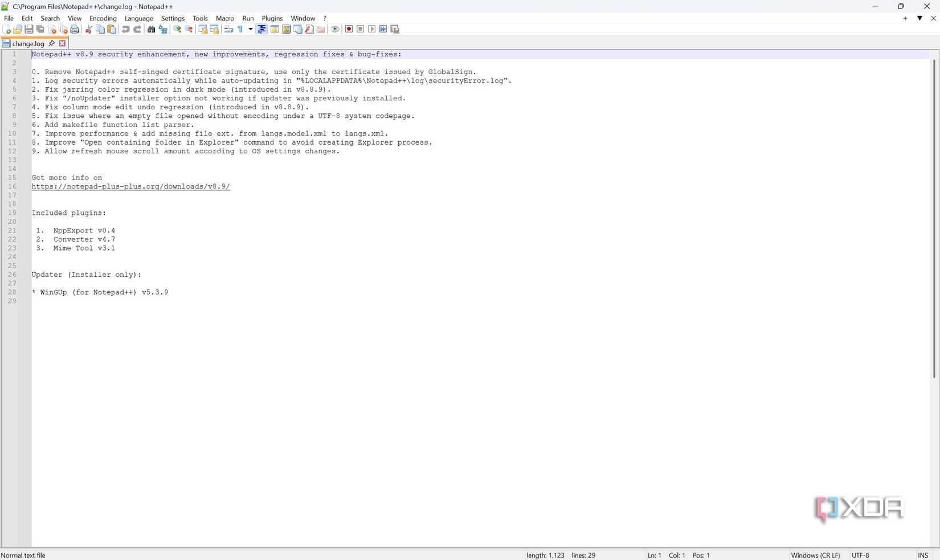Run macro multiple times icon
940x560 pixels.
(x=383, y=29)
